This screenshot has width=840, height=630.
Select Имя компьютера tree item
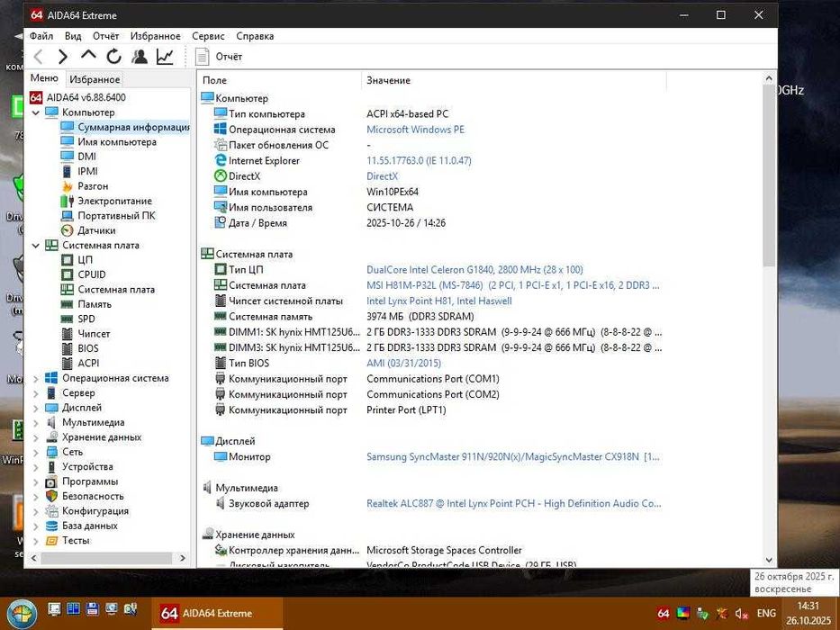pyautogui.click(x=117, y=142)
